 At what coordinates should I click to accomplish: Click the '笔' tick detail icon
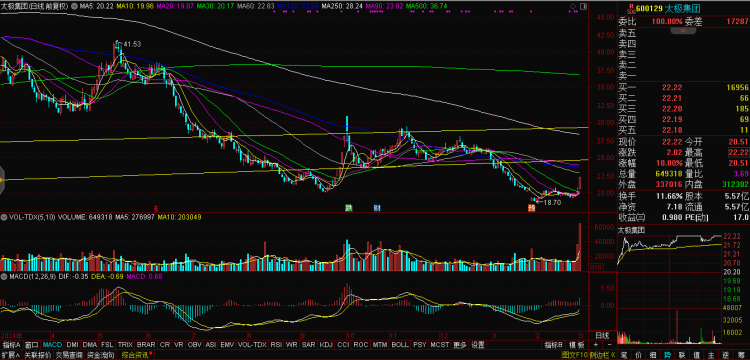click(624, 355)
